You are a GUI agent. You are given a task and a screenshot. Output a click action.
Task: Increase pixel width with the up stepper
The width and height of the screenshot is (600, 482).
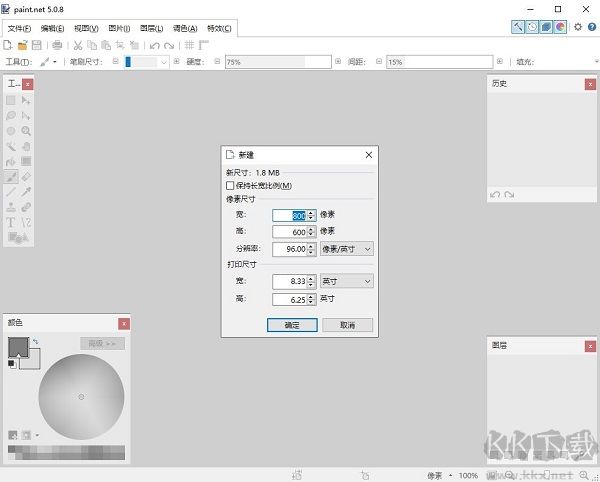[311, 212]
